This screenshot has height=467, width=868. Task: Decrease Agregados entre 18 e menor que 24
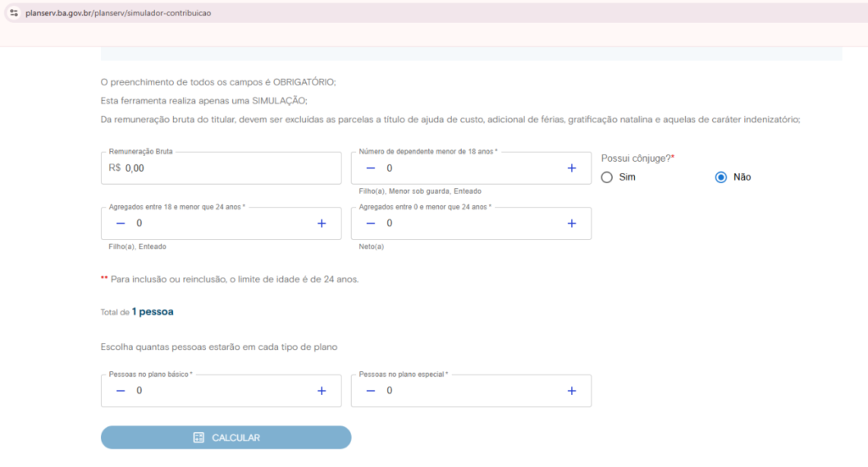[120, 223]
